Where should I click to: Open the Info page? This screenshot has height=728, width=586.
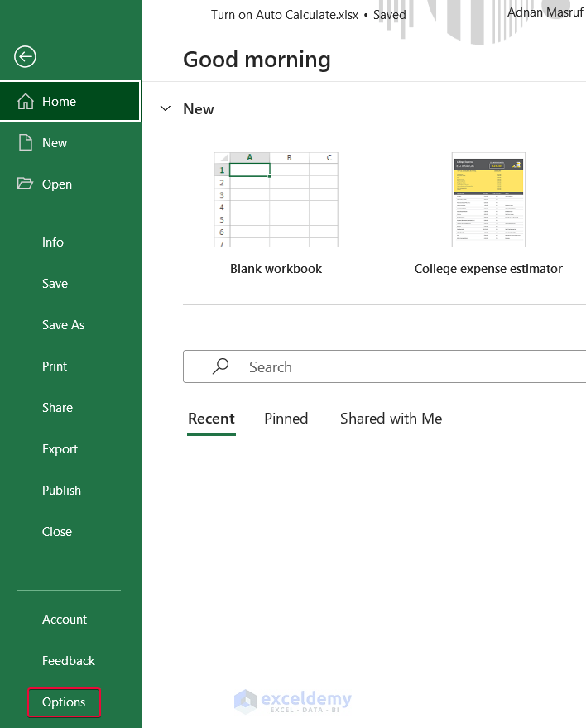pos(53,242)
